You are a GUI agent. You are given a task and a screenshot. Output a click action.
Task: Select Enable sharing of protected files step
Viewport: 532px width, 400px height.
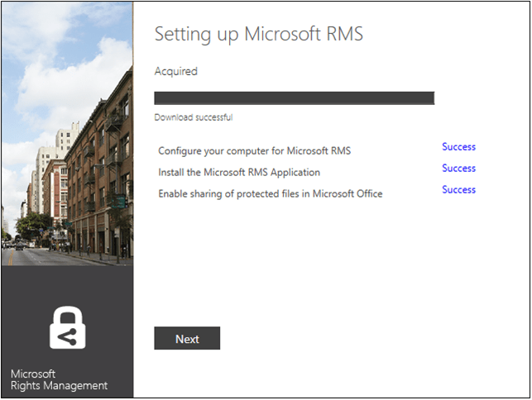click(270, 194)
